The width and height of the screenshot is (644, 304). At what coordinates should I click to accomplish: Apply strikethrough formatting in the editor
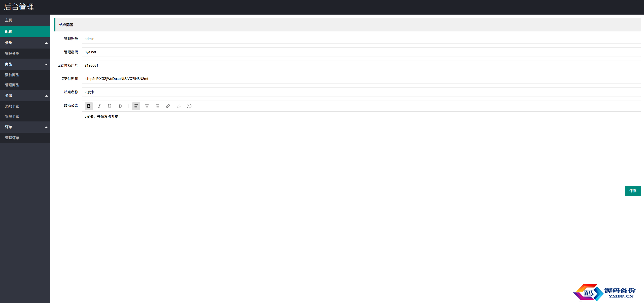120,106
